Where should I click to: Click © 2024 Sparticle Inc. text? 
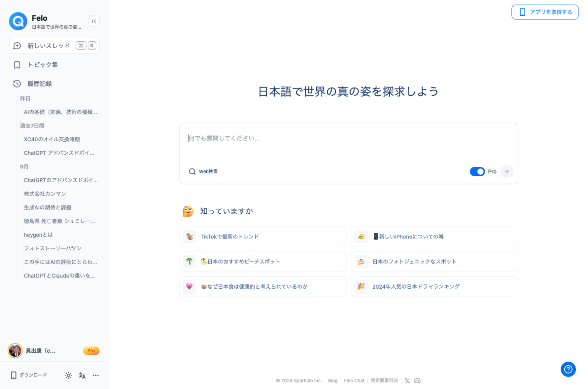pyautogui.click(x=299, y=381)
